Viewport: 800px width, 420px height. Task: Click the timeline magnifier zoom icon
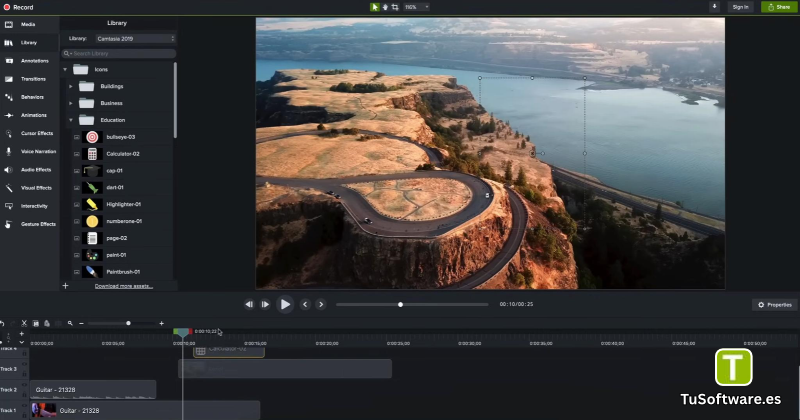click(x=70, y=323)
